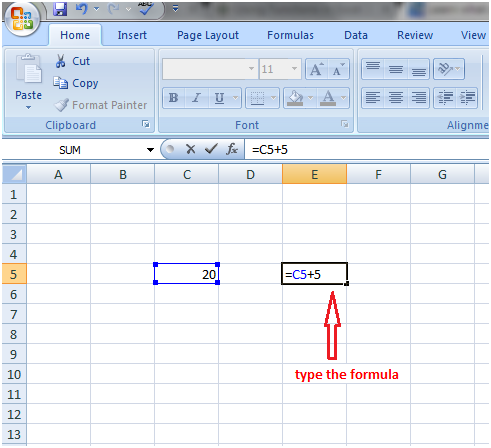Click the Select All corner button

tap(14, 174)
